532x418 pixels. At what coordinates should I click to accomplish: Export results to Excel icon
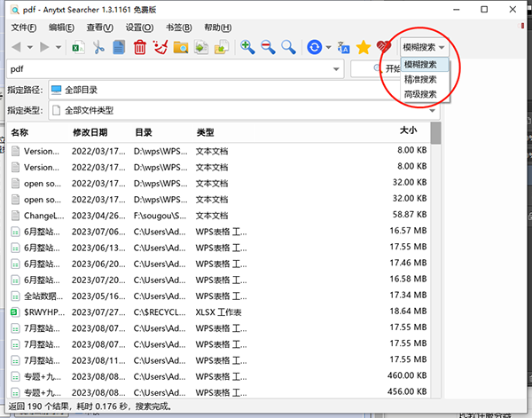(78, 47)
